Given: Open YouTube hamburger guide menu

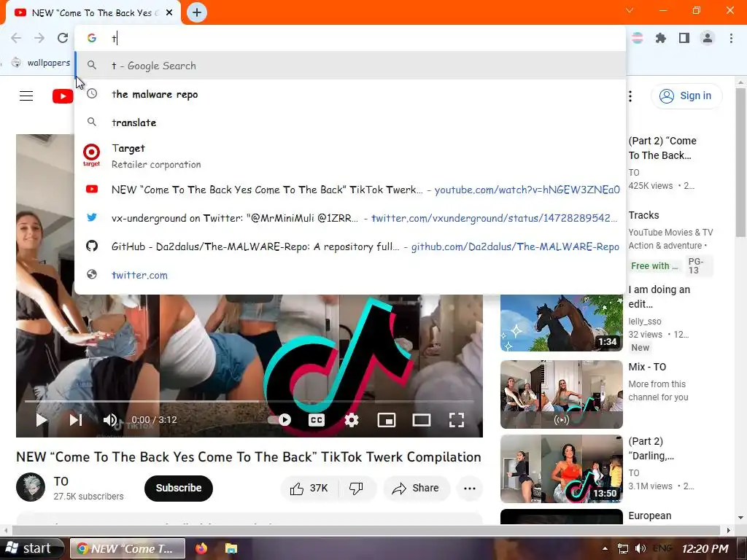Looking at the screenshot, I should coord(26,96).
